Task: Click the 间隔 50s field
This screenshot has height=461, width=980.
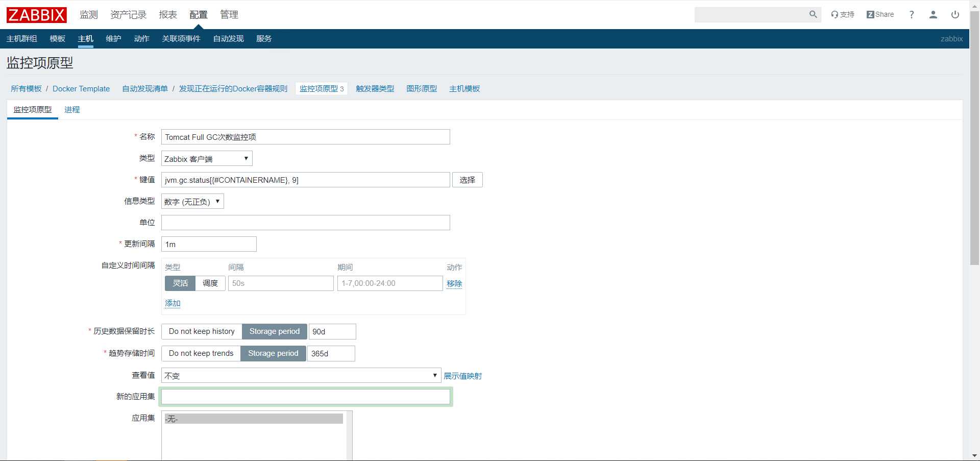Action: click(x=281, y=283)
